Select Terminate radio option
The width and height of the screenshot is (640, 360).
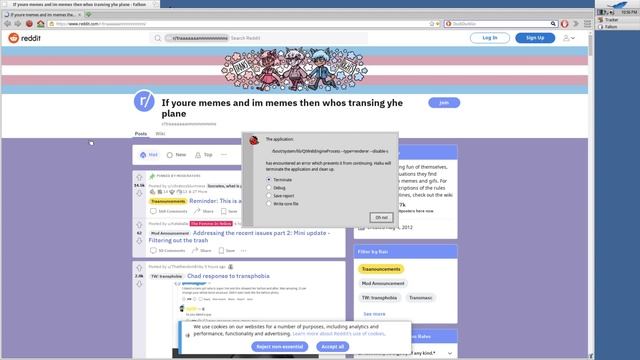pos(269,180)
